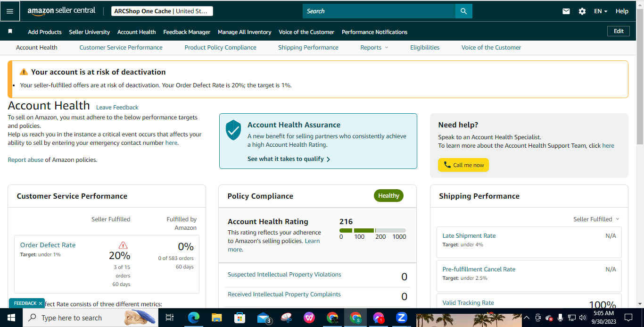The width and height of the screenshot is (644, 327).
Task: Click Seller University in the bookmark bar
Action: [x=90, y=32]
